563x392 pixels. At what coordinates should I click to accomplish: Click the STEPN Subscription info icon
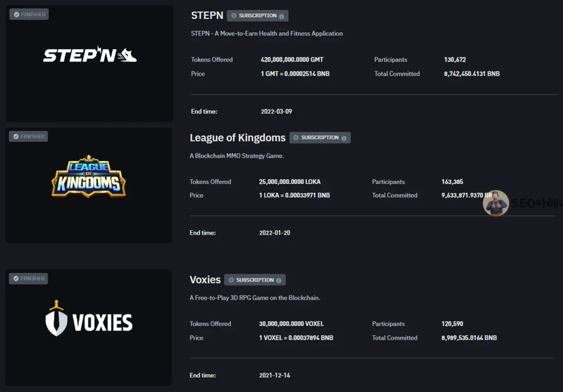[x=281, y=16]
